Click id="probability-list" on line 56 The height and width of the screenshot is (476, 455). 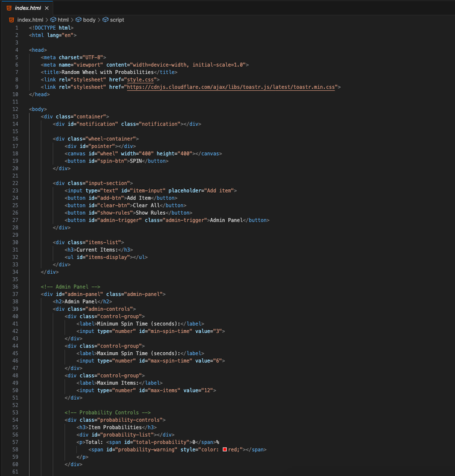(x=121, y=435)
